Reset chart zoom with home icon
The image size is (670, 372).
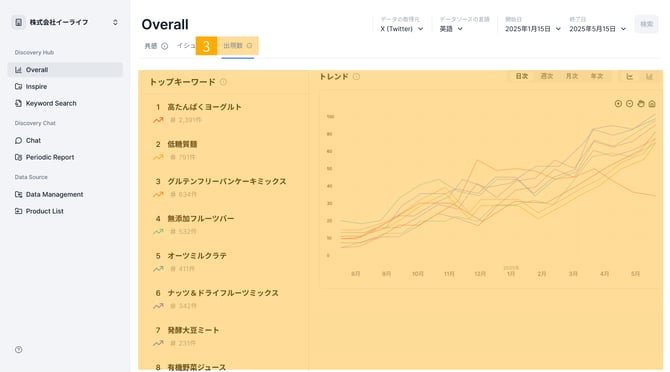coord(652,104)
